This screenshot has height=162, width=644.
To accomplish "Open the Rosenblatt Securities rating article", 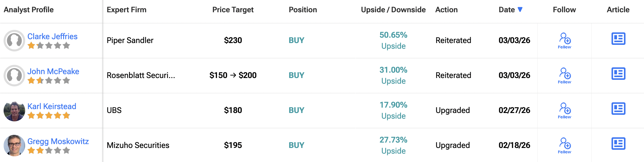I will tap(618, 74).
